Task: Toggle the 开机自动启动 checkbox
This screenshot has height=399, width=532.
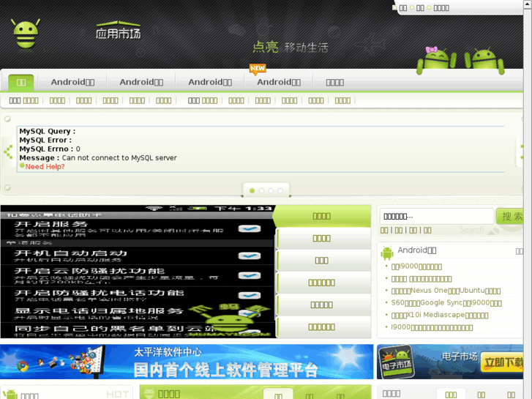Action: click(250, 256)
